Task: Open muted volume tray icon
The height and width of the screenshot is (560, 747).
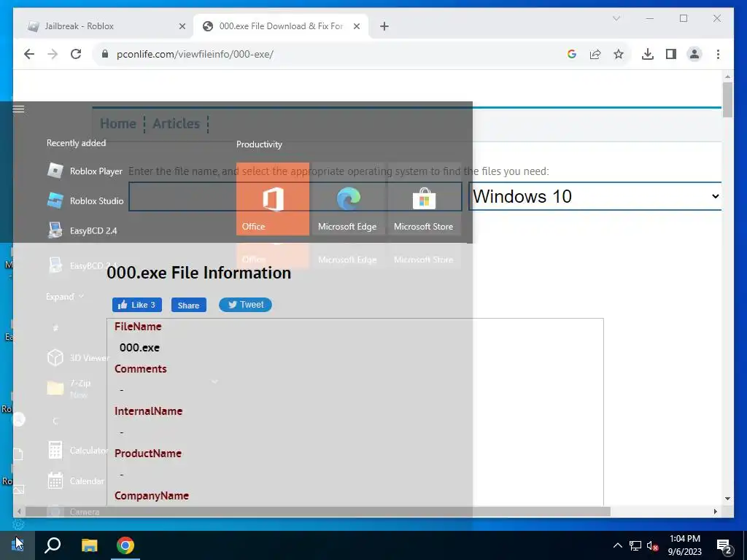Action: click(653, 545)
